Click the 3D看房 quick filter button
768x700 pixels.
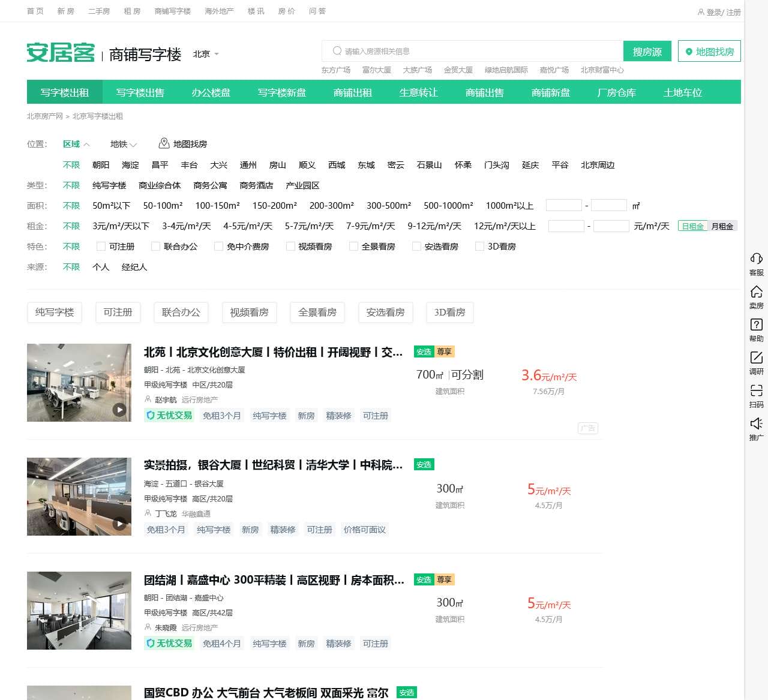tap(450, 313)
